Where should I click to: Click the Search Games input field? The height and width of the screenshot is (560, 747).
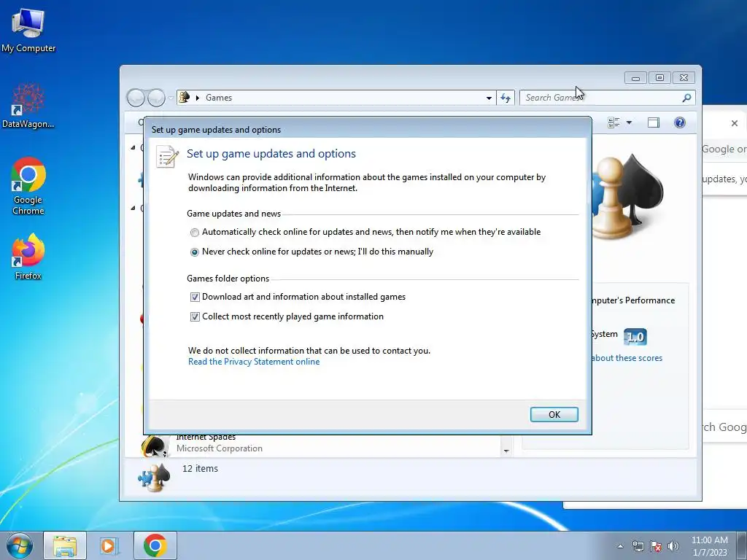[600, 98]
